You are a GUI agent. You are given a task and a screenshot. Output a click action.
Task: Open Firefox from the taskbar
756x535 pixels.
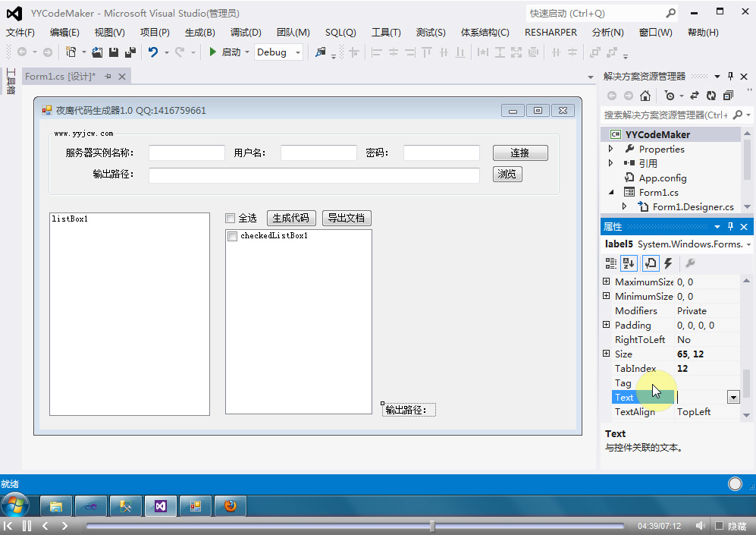(231, 506)
